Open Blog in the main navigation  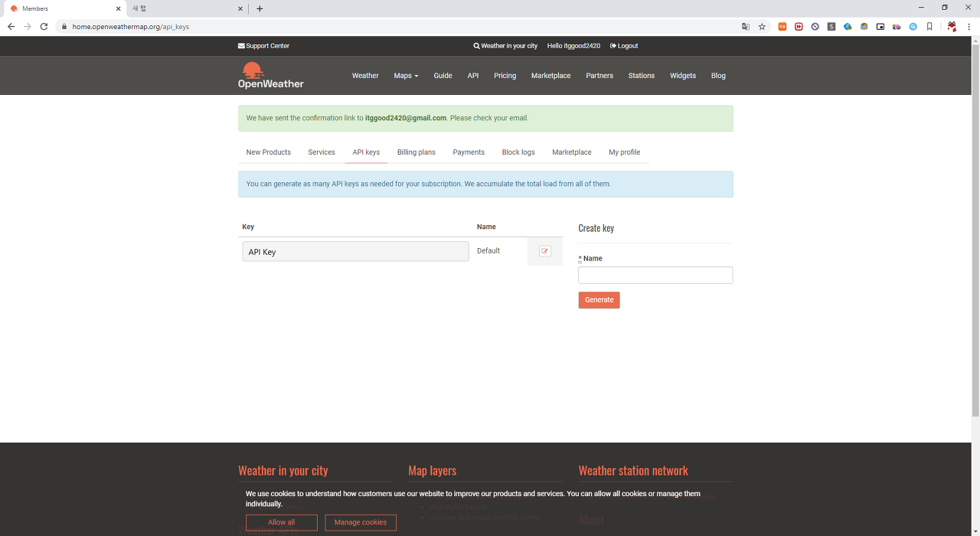[718, 76]
